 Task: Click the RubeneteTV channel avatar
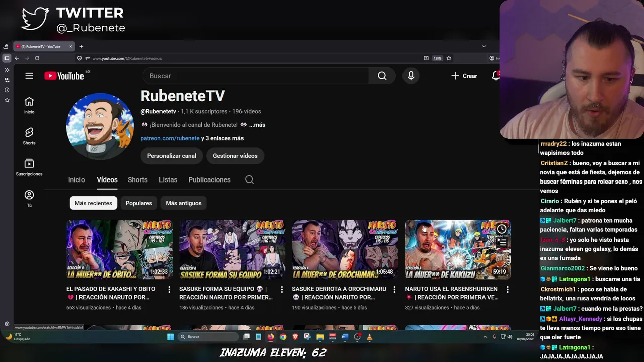tap(100, 126)
